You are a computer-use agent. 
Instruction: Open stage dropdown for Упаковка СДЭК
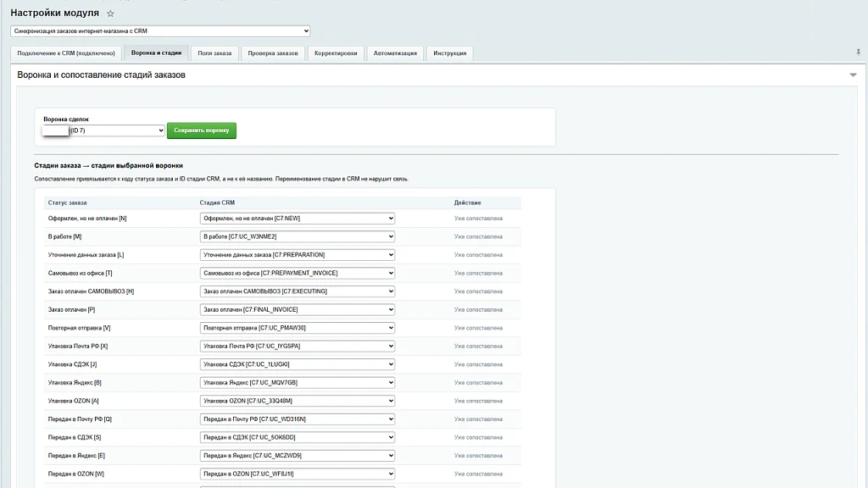pyautogui.click(x=298, y=364)
